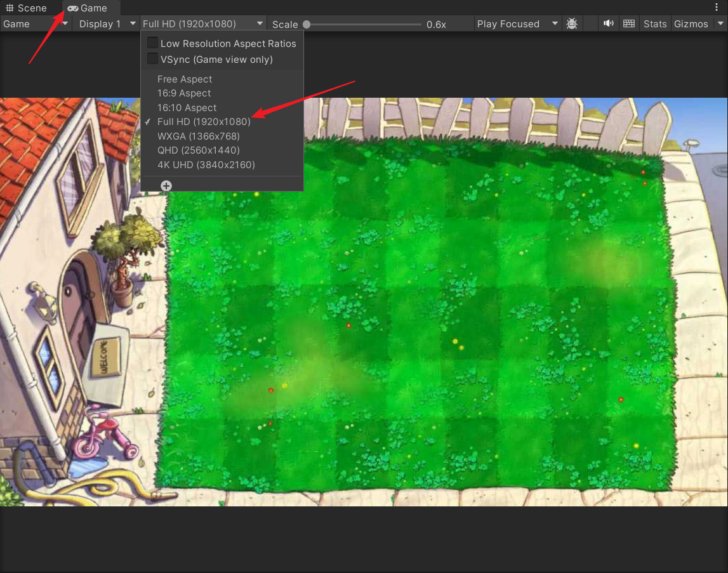Choose 16:10 Aspect option

click(222, 108)
